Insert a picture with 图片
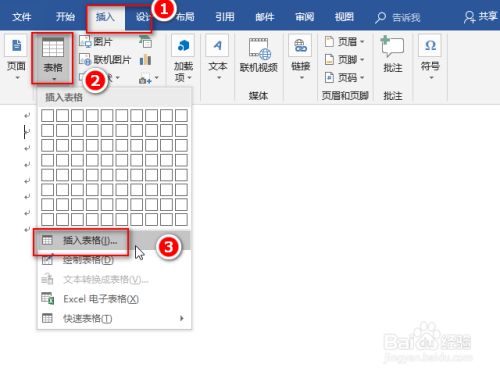 point(95,42)
